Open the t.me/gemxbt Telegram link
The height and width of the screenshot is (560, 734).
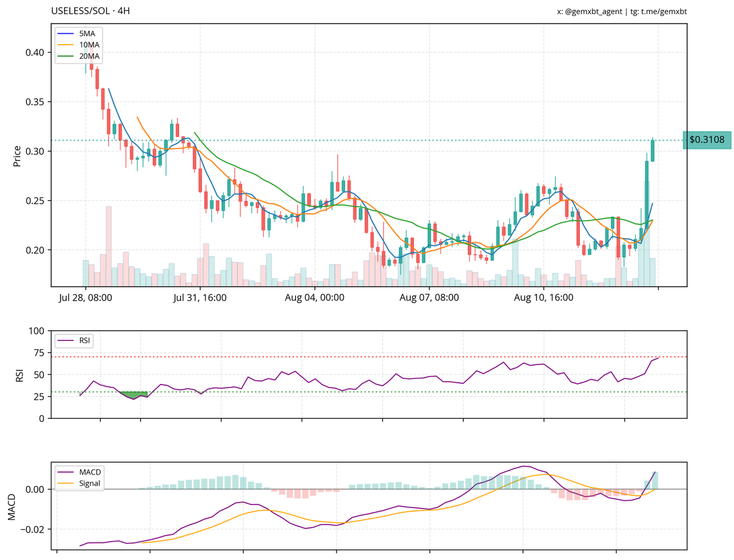tap(664, 11)
